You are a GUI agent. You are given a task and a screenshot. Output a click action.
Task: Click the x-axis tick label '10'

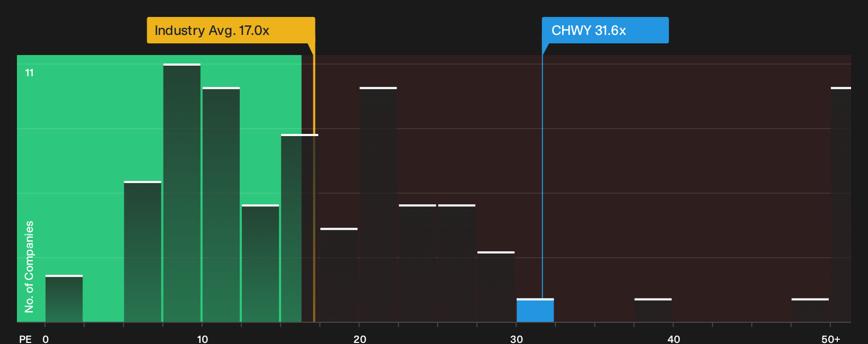click(202, 339)
